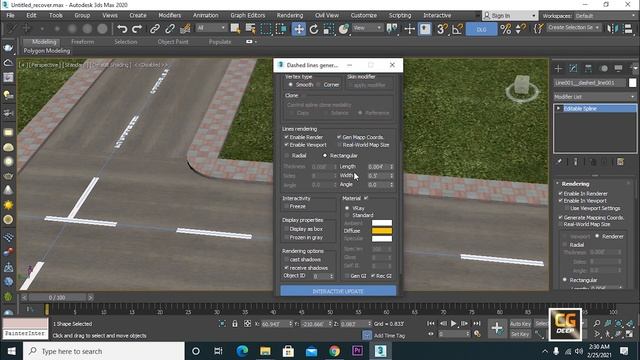Switch to the Freeform ribbon tab

click(82, 42)
